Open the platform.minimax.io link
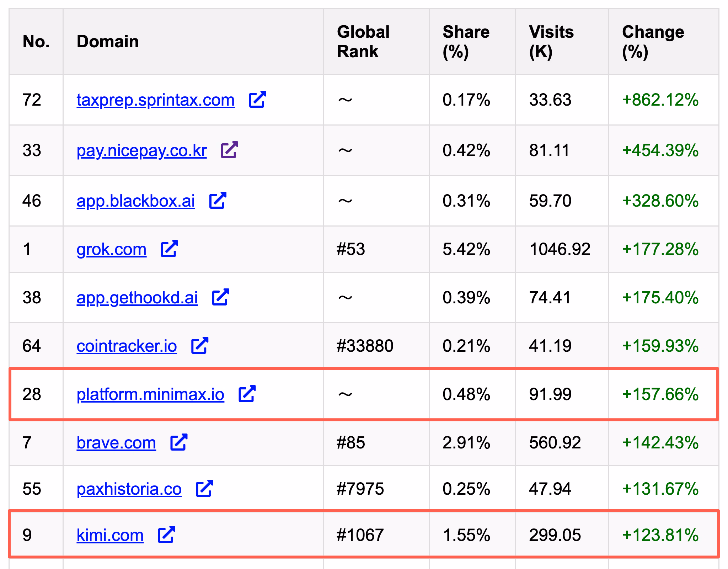728x569 pixels. tap(150, 395)
